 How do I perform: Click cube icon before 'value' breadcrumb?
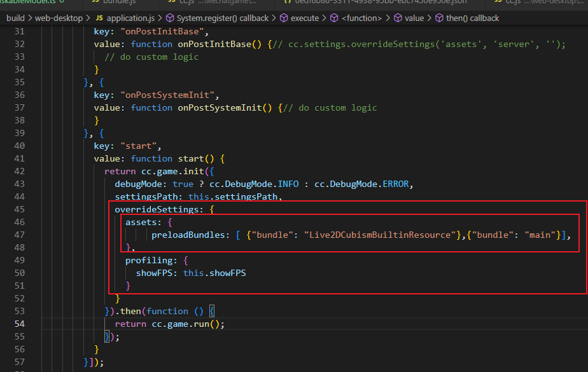(x=398, y=18)
